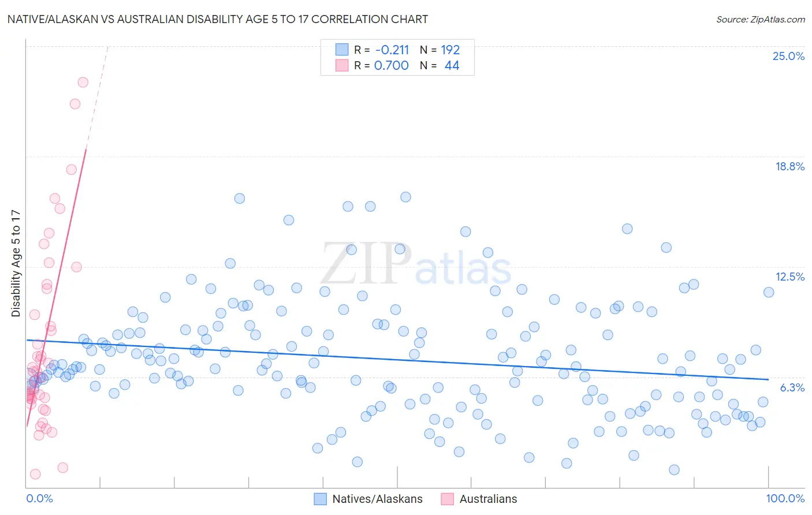Click the ZIPatlas watermark logo

416,264
